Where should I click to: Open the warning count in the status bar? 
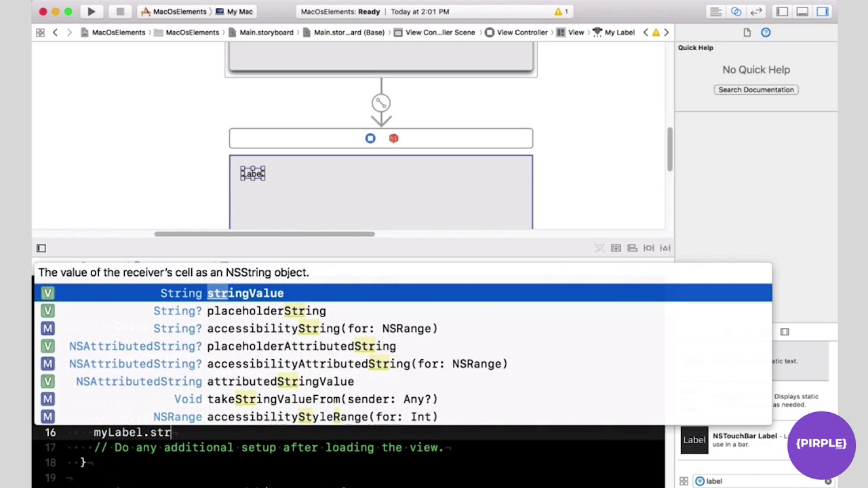tap(561, 12)
